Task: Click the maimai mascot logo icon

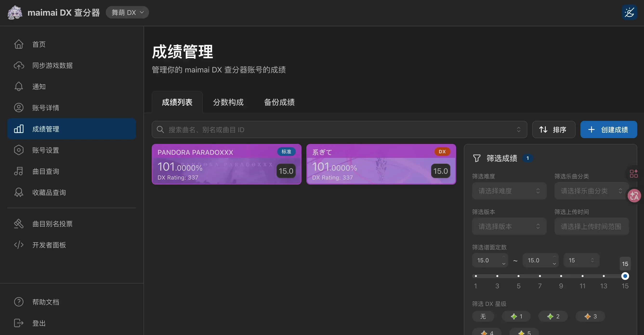Action: tap(15, 13)
